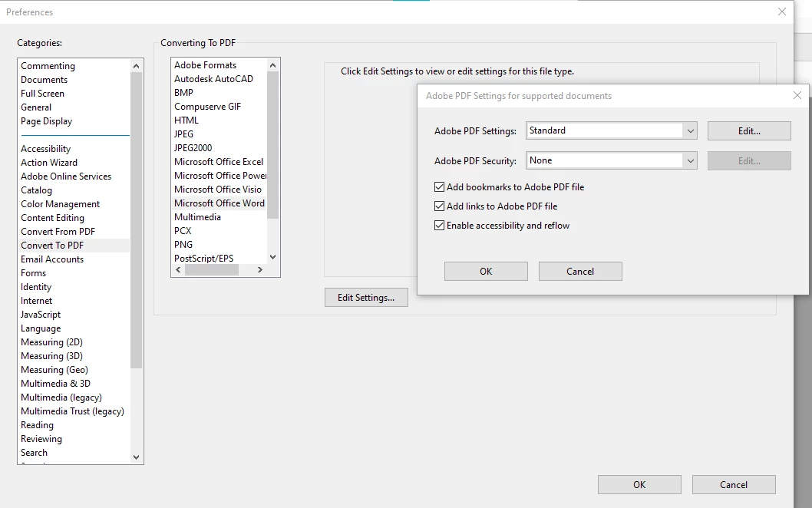Image resolution: width=812 pixels, height=508 pixels.
Task: Select Accessibility category
Action: (x=45, y=149)
